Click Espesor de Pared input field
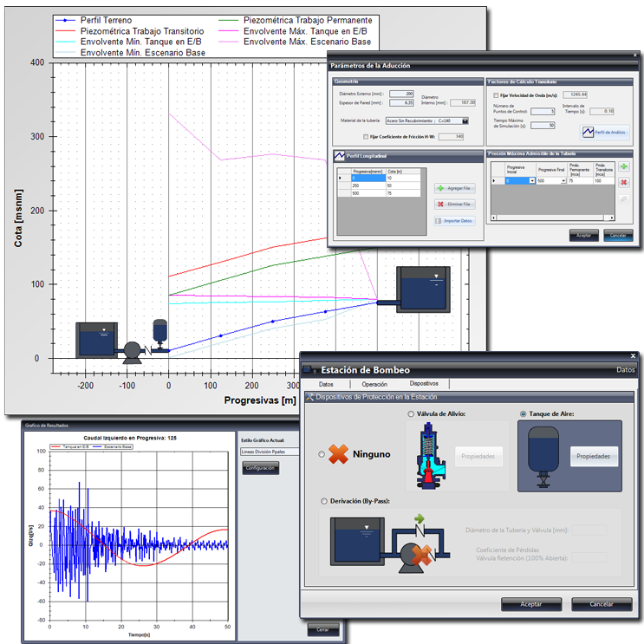 [401, 102]
